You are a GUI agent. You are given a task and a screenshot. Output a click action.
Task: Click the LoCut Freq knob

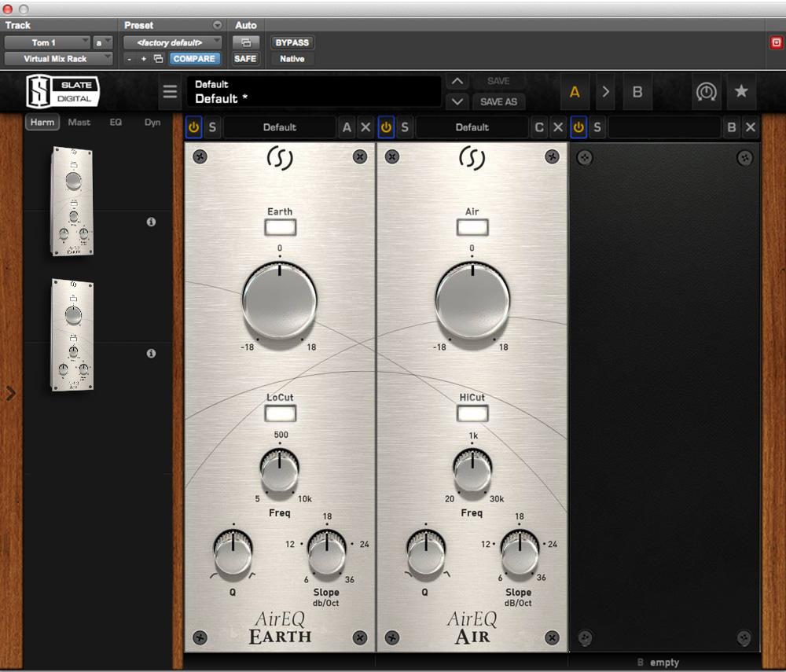point(280,470)
